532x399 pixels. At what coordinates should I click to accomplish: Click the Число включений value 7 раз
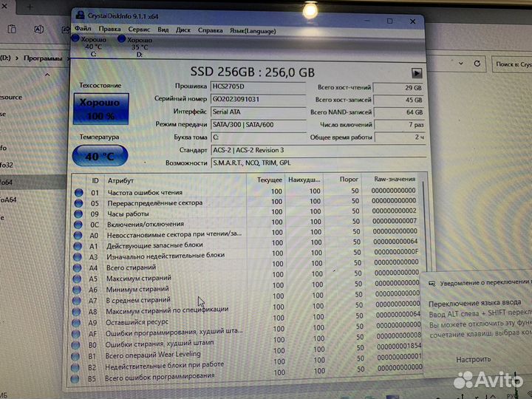coord(399,125)
